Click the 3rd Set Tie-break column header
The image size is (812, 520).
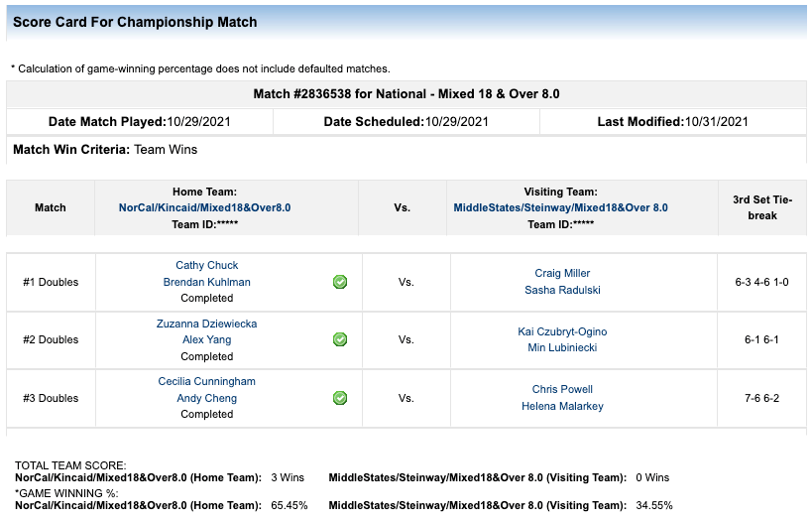pos(762,207)
